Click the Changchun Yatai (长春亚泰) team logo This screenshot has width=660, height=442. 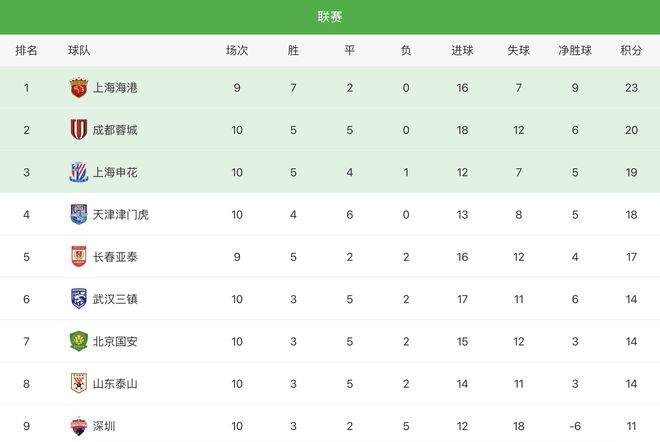(78, 256)
